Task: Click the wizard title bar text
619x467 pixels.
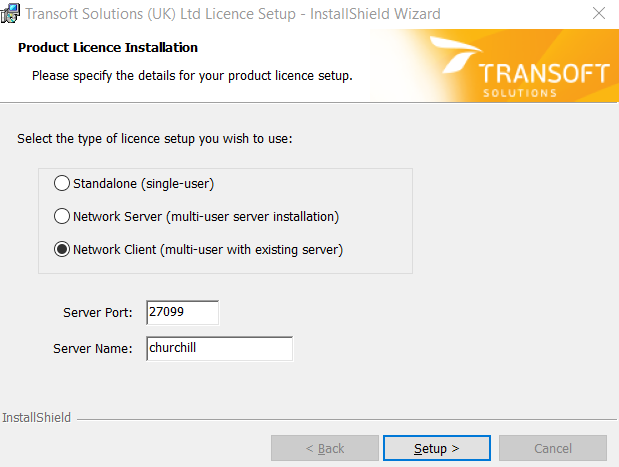Action: (233, 14)
